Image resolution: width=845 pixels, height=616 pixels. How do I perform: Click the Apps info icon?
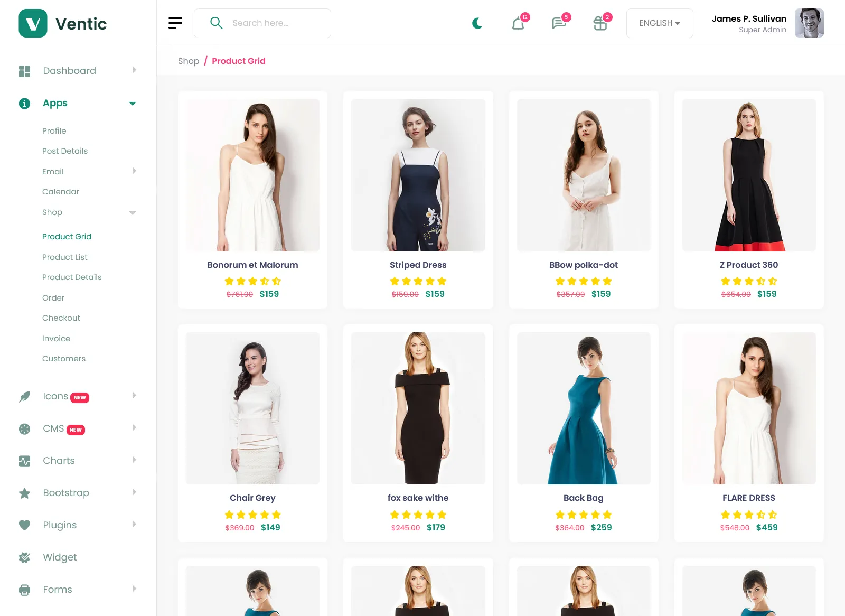(x=24, y=104)
